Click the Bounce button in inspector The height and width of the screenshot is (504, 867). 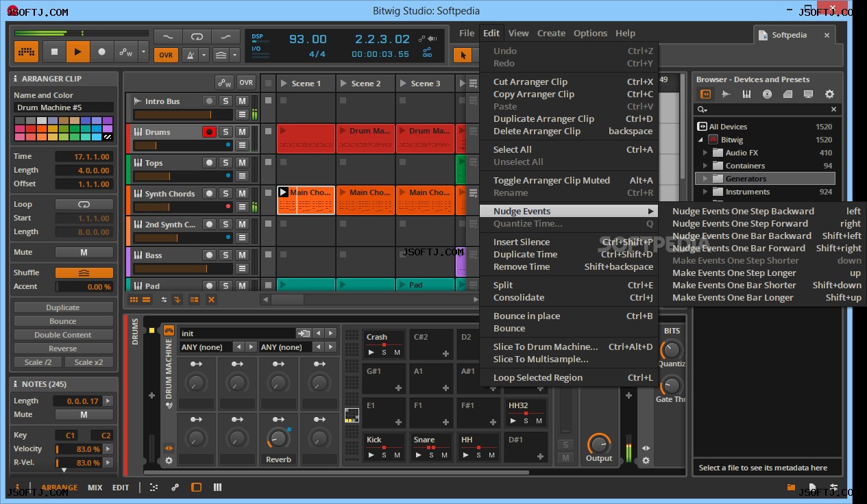point(63,321)
